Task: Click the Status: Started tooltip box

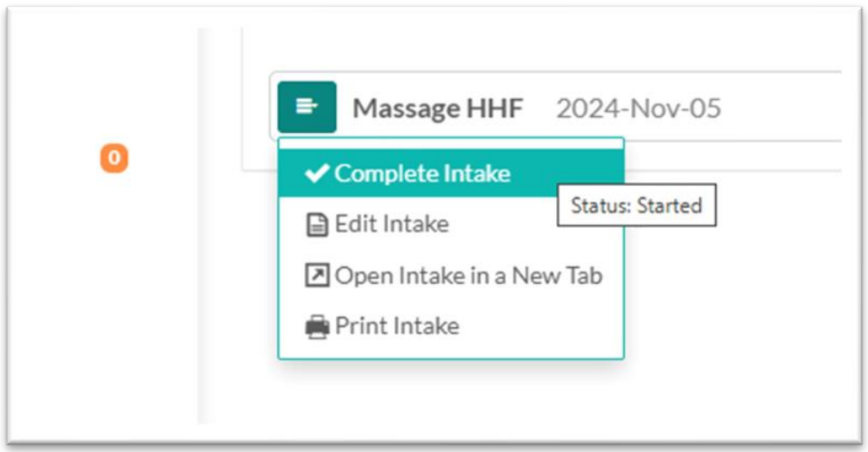Action: point(636,206)
